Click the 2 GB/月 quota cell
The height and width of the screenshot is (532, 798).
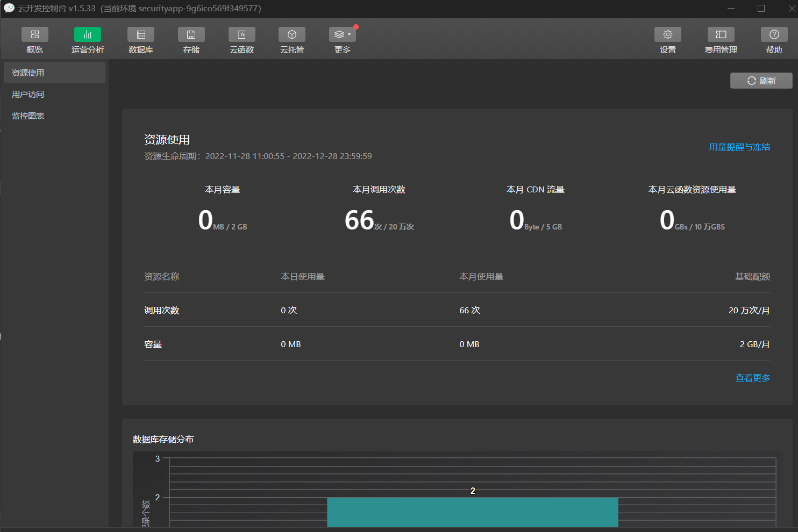point(754,344)
